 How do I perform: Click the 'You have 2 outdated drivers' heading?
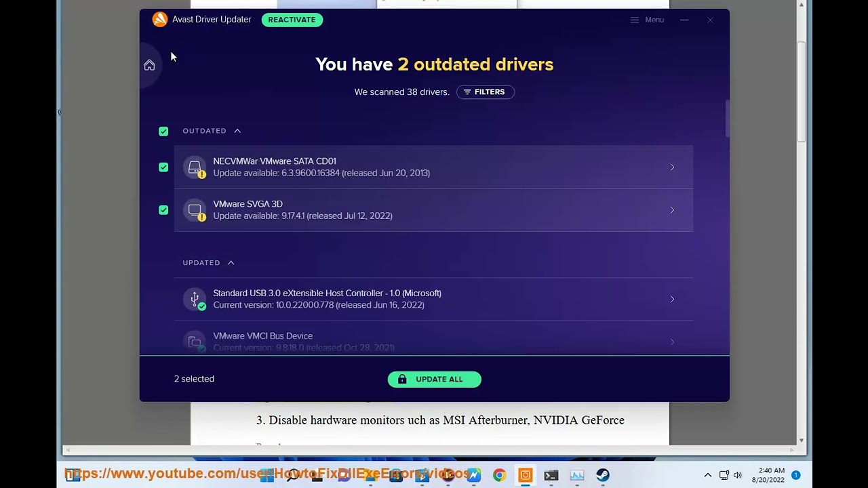(x=435, y=64)
